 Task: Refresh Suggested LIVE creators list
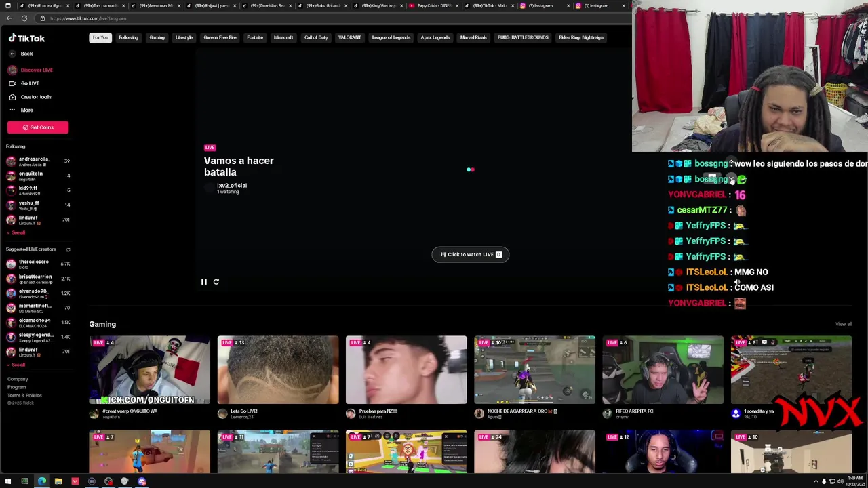click(x=68, y=249)
